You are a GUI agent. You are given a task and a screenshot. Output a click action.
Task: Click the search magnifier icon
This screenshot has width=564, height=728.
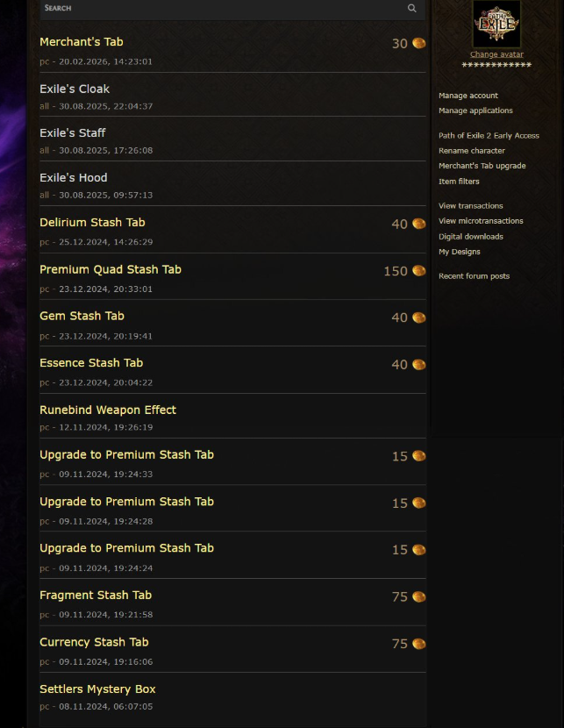(411, 8)
